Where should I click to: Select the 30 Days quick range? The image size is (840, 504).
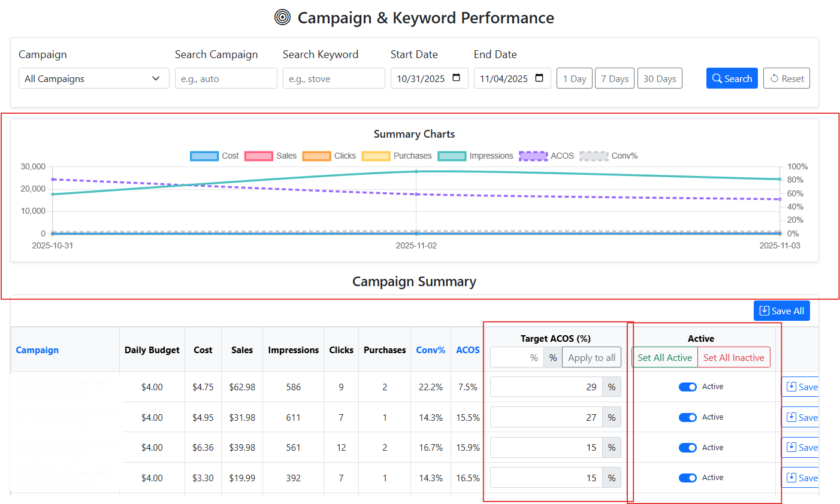659,78
